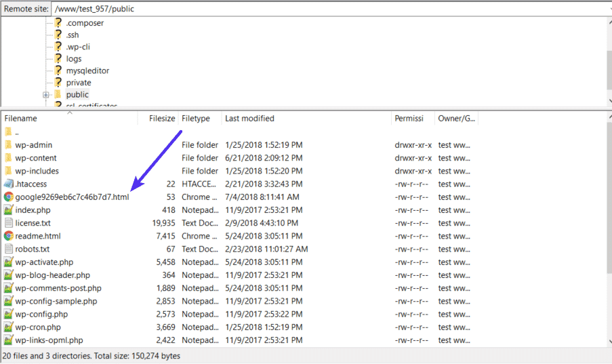Click the Filesize column header
Viewport: 612px width, 364px height.
tap(162, 119)
